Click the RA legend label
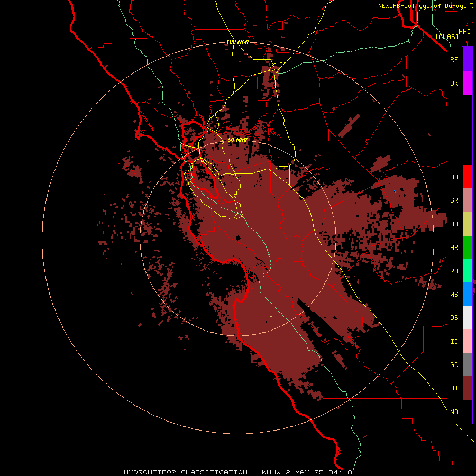 point(454,271)
